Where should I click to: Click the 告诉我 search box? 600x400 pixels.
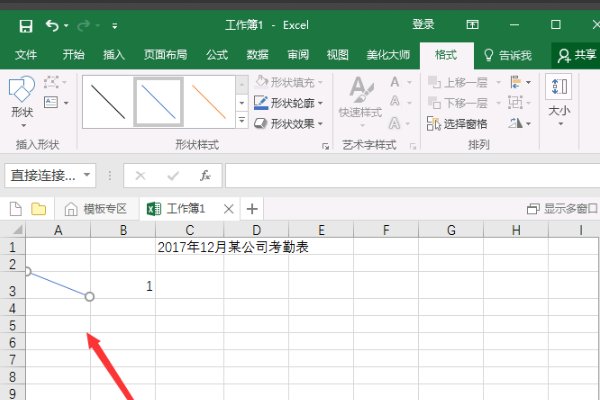(x=507, y=56)
